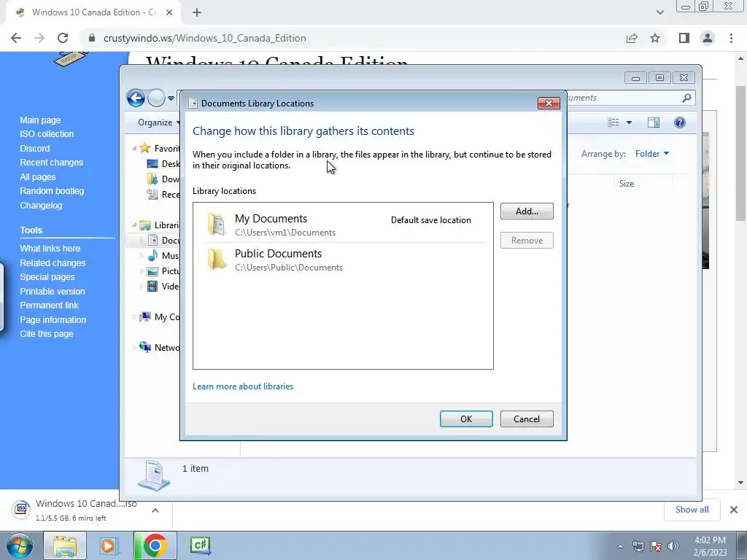The width and height of the screenshot is (747, 560).
Task: Toggle Chrome side panel icon
Action: tap(684, 38)
